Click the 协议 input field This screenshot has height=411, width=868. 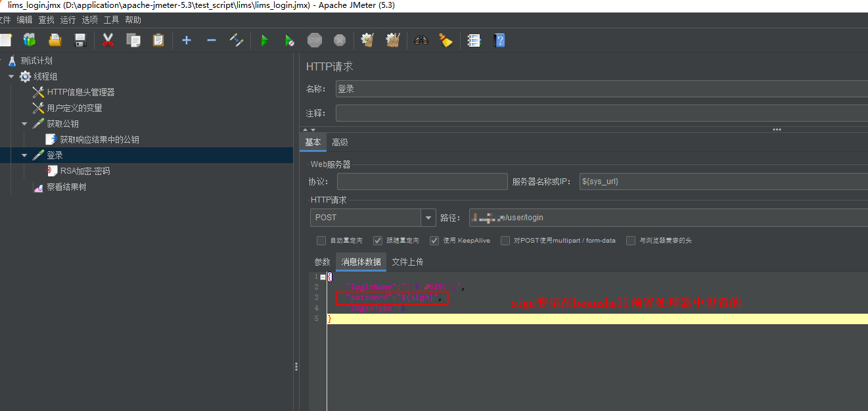pos(422,181)
